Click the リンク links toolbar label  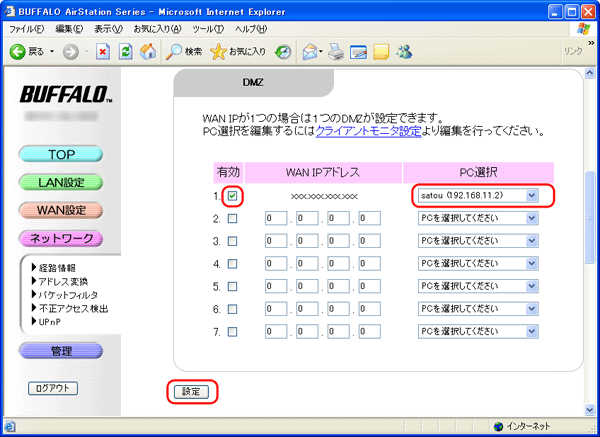point(573,51)
